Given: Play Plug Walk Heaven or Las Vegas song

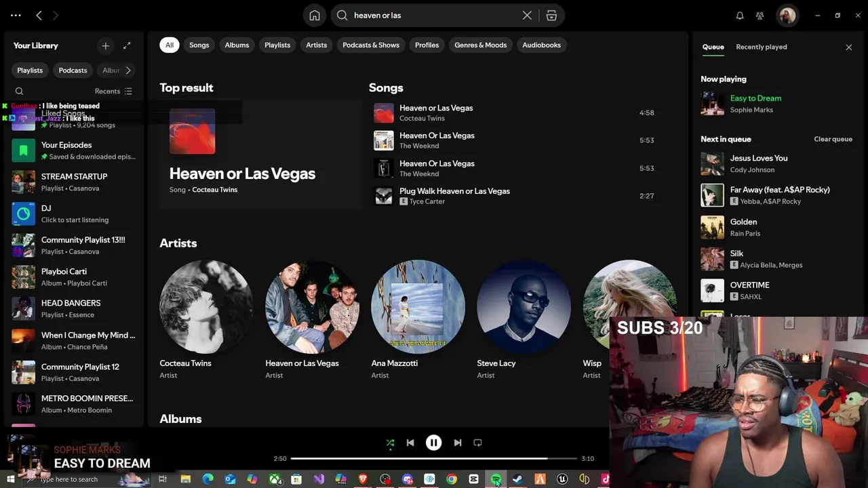Looking at the screenshot, I should click(515, 196).
